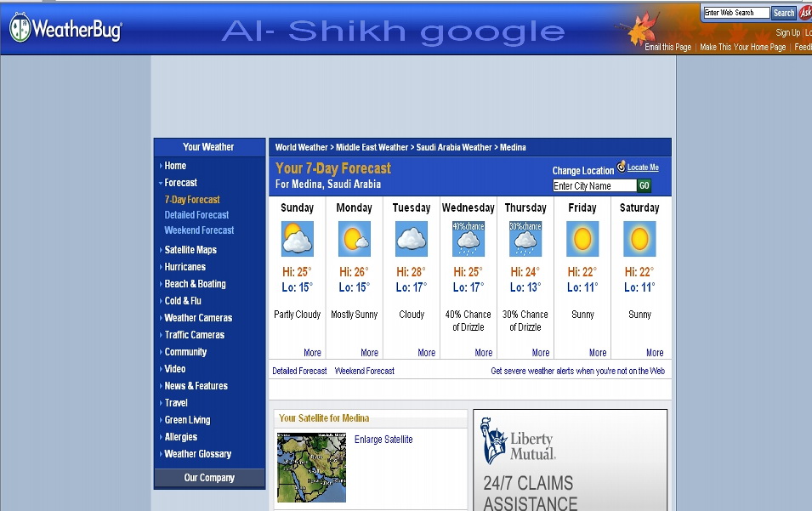Click Email this Page link

(x=668, y=47)
